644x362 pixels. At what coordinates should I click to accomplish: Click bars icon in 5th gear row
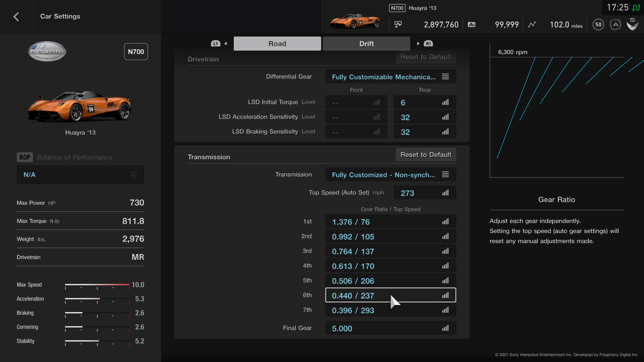pos(445,281)
